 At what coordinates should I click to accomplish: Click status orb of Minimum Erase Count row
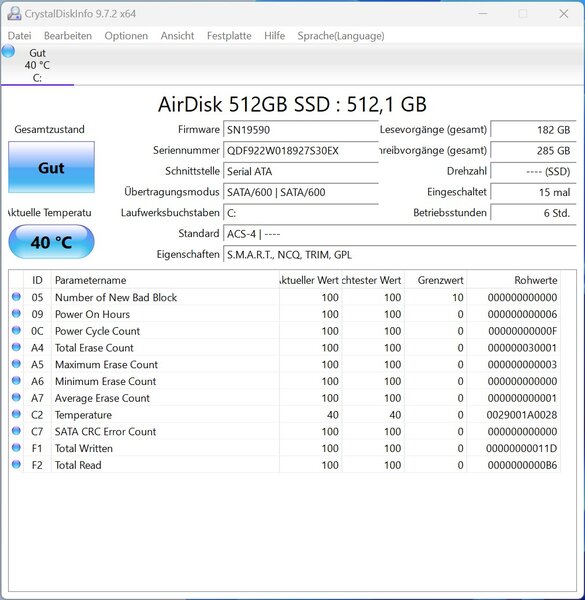(x=16, y=380)
